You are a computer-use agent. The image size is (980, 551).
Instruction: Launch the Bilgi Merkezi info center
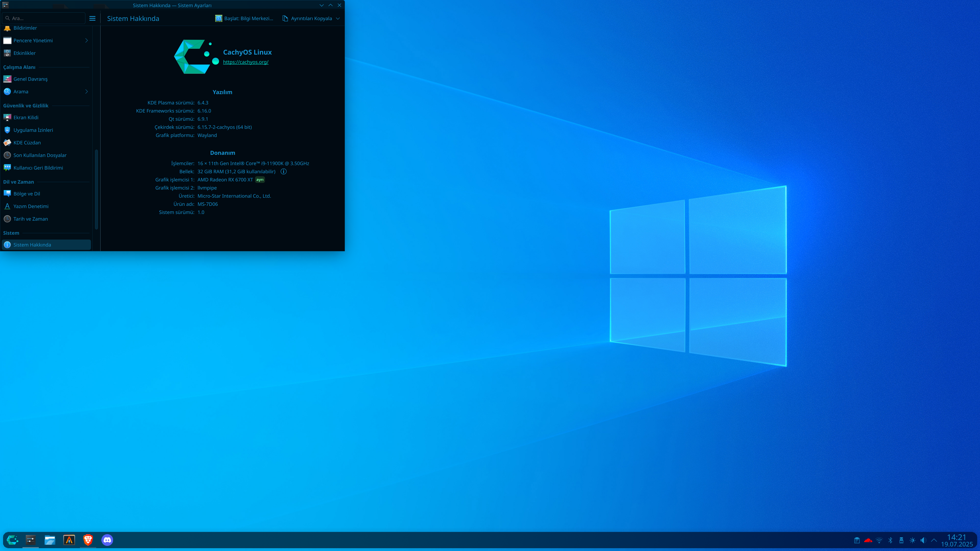click(244, 18)
